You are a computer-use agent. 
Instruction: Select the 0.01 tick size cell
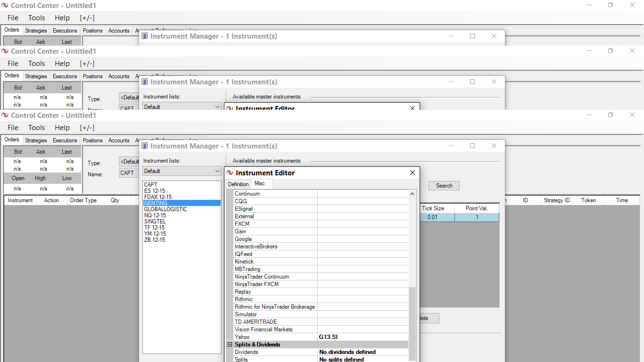click(x=433, y=217)
